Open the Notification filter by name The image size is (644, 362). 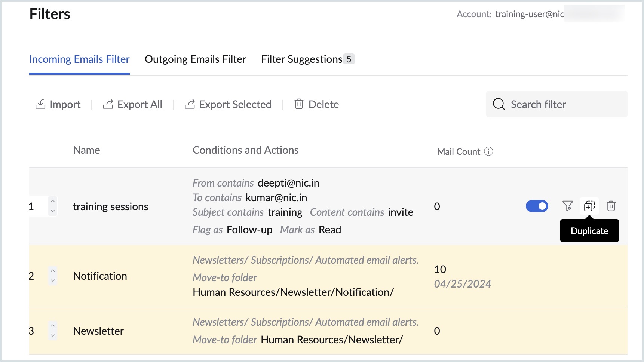100,276
